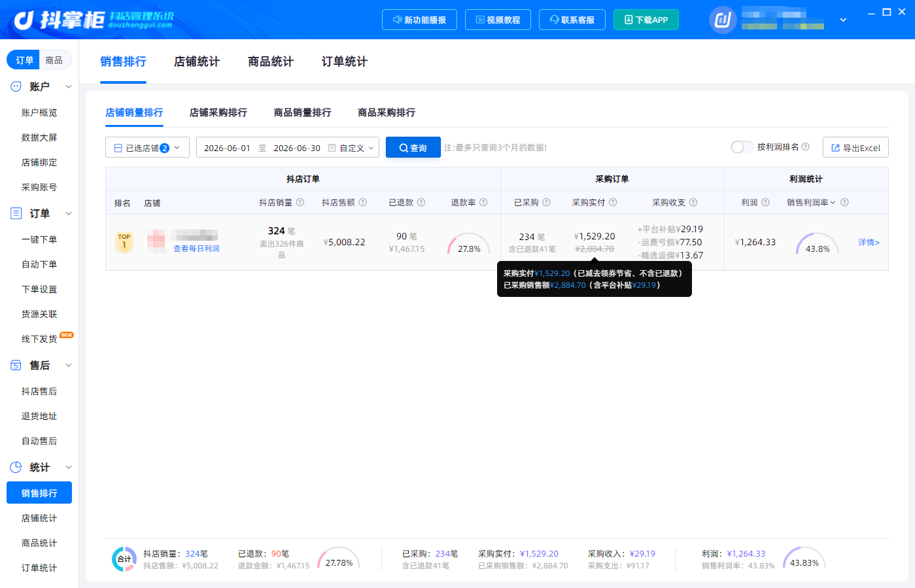This screenshot has height=588, width=915.
Task: Open the 已选店铺 shop dropdown
Action: (147, 148)
